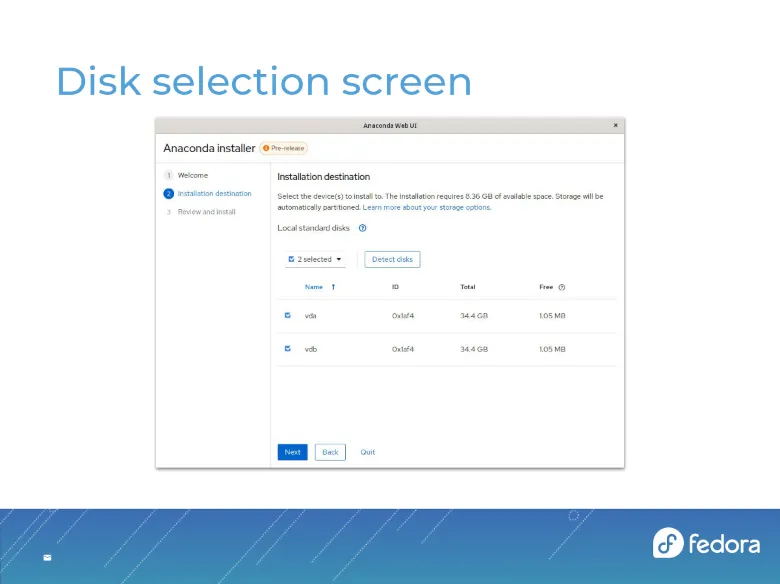Click the Pre-release badge

[x=284, y=148]
